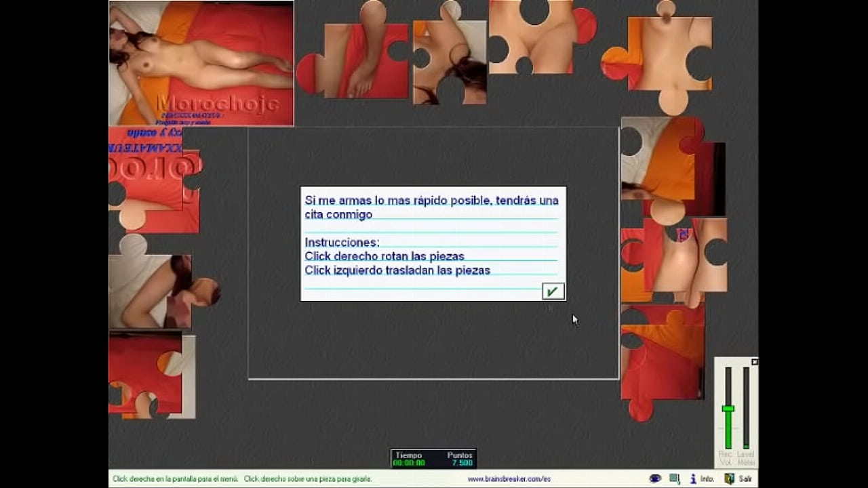Click the Puntos score display
868x488 pixels.
point(460,460)
